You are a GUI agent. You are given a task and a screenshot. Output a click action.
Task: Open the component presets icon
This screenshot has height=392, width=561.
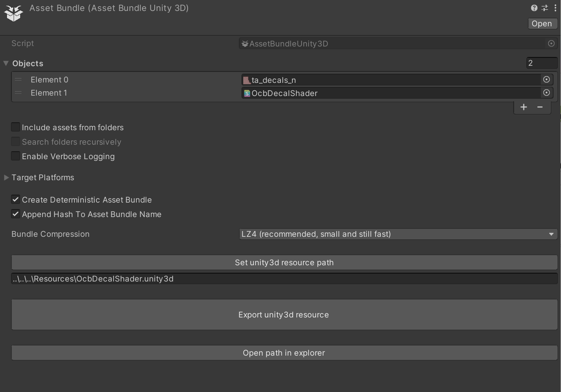tap(544, 8)
